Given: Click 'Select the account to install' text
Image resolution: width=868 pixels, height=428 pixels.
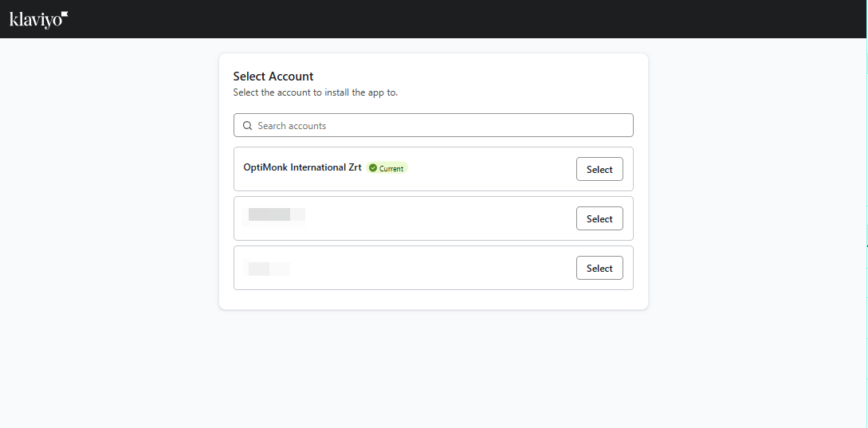Looking at the screenshot, I should pos(316,92).
